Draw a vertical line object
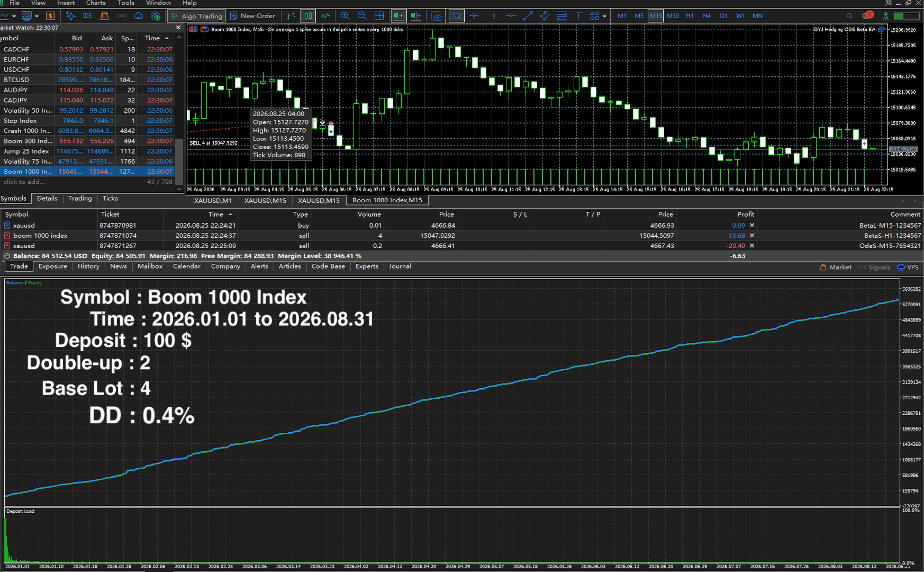Screen dimensions: 924x572 (494, 16)
